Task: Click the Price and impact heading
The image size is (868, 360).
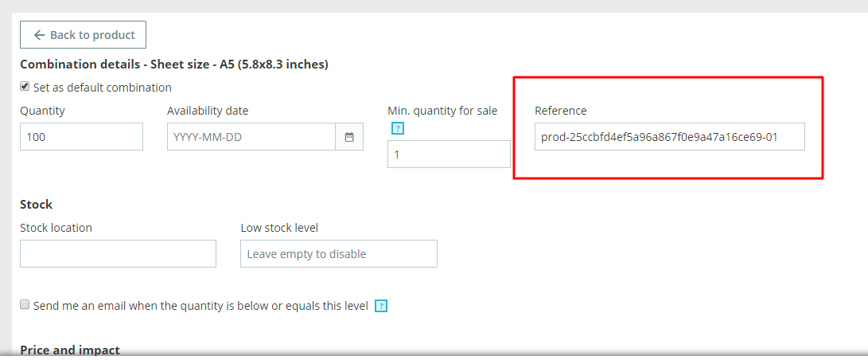Action: [70, 350]
